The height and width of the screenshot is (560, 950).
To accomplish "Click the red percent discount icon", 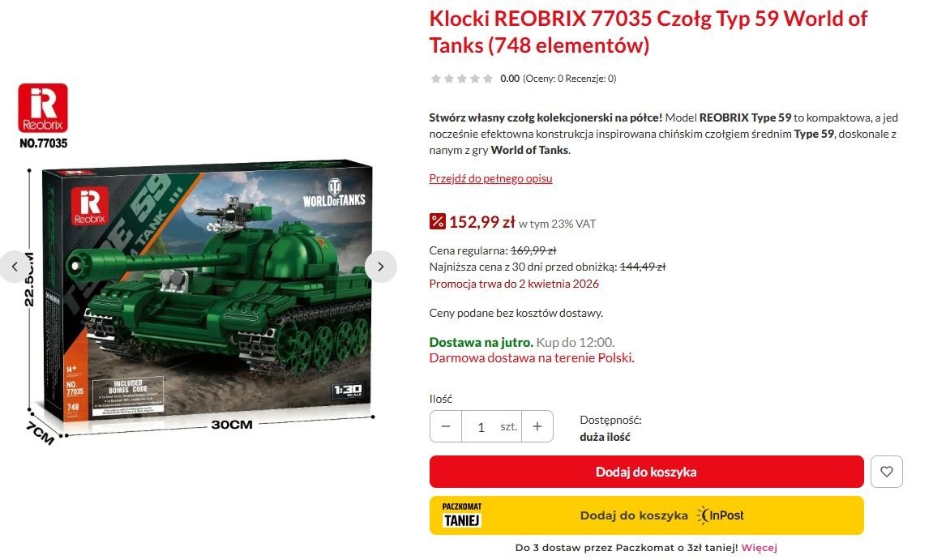I will pyautogui.click(x=438, y=221).
